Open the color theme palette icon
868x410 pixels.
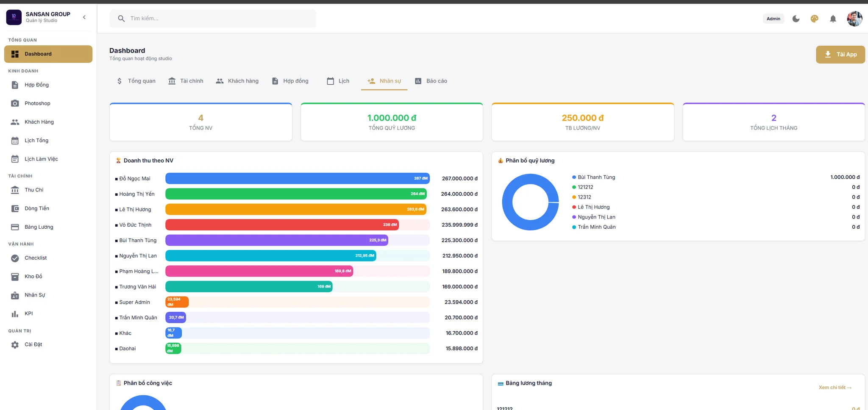point(814,19)
